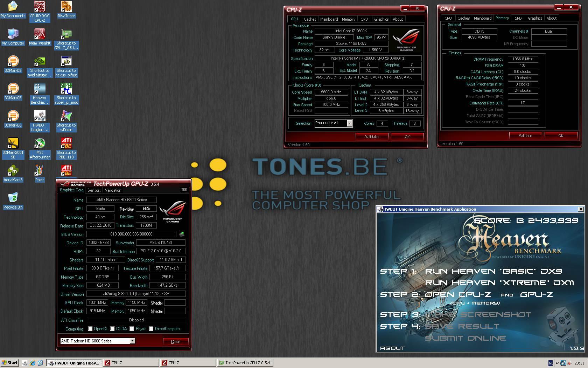This screenshot has width=588, height=368.
Task: Click GPU Clock value 1031 MHz
Action: (97, 302)
